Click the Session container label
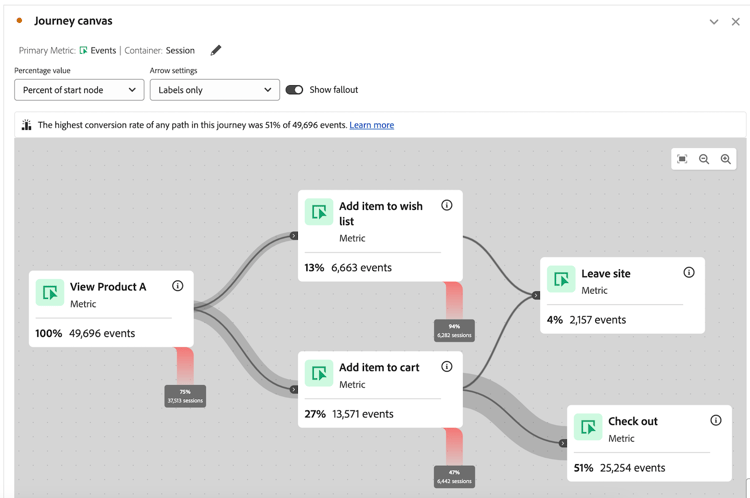 tap(180, 50)
